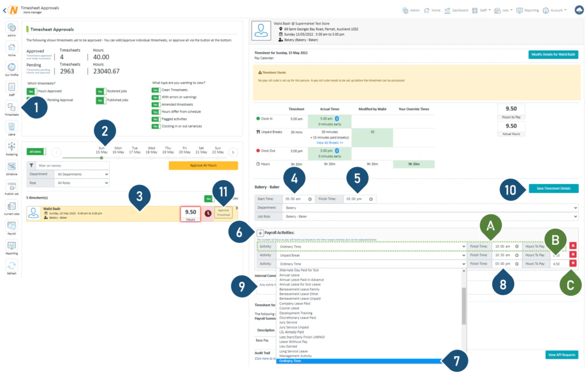Toggle Clean Timesheets switch
The width and height of the screenshot is (588, 373).
pyautogui.click(x=156, y=90)
